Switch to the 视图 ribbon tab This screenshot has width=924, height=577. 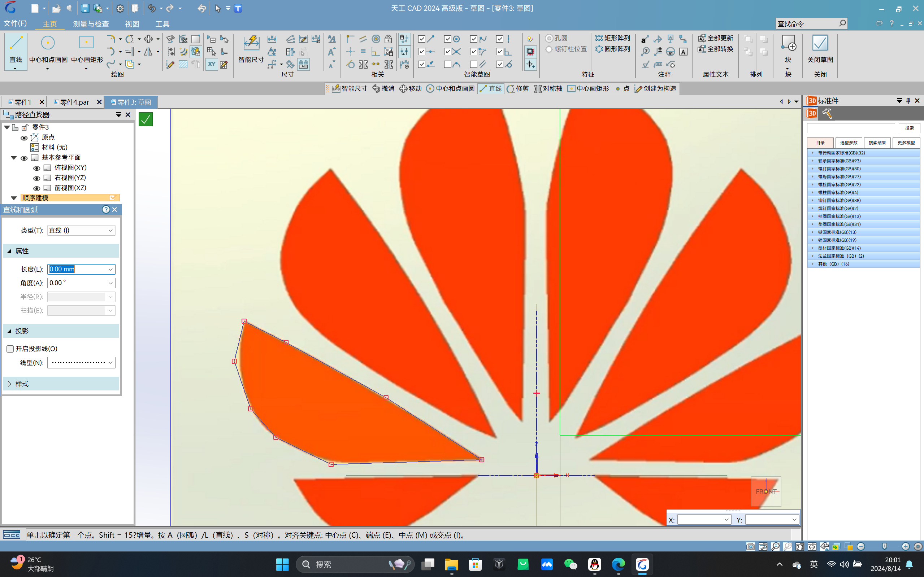tap(132, 24)
